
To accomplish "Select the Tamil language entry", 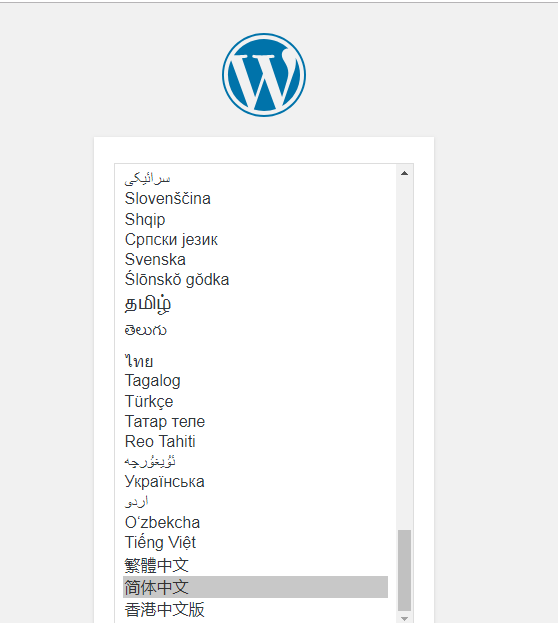I will pyautogui.click(x=255, y=304).
